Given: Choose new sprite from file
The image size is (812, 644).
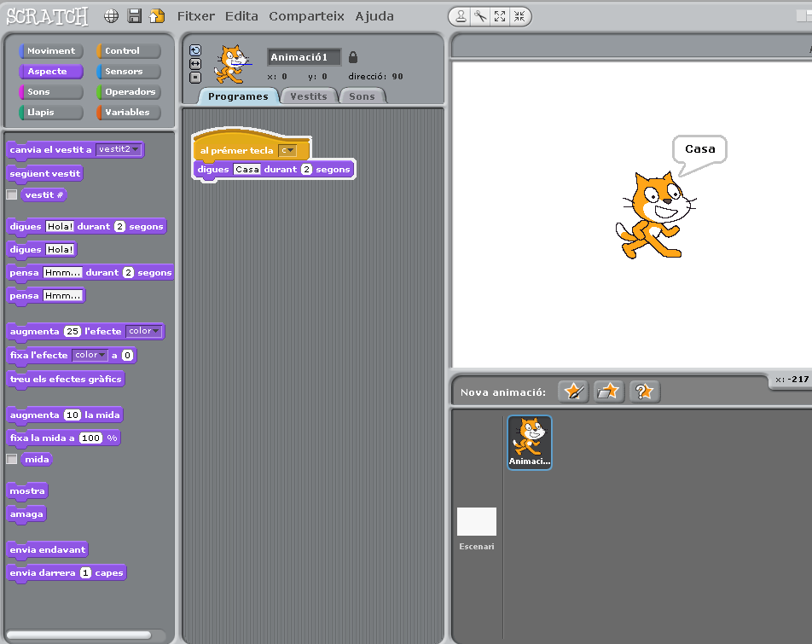Looking at the screenshot, I should [608, 392].
